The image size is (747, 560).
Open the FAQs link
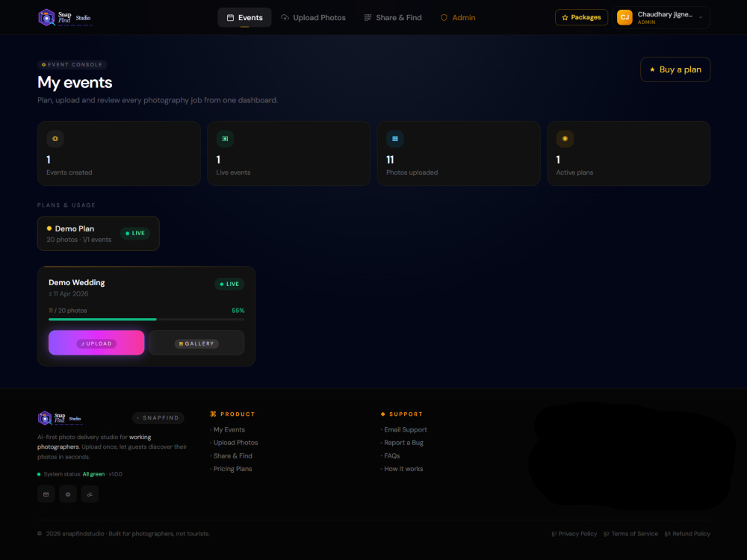click(x=391, y=455)
